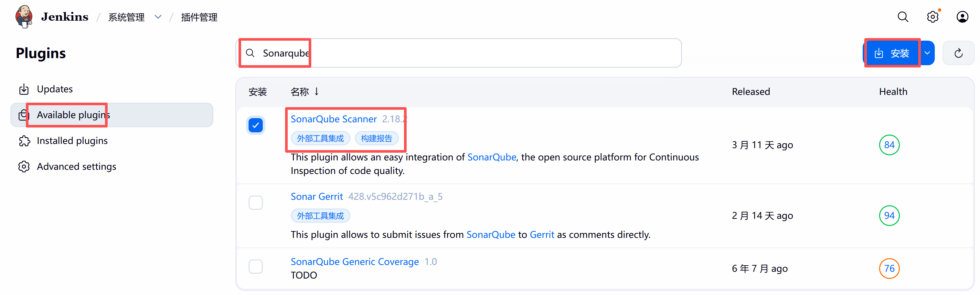The height and width of the screenshot is (295, 980).
Task: Click health score 94 badge
Action: [x=889, y=216]
